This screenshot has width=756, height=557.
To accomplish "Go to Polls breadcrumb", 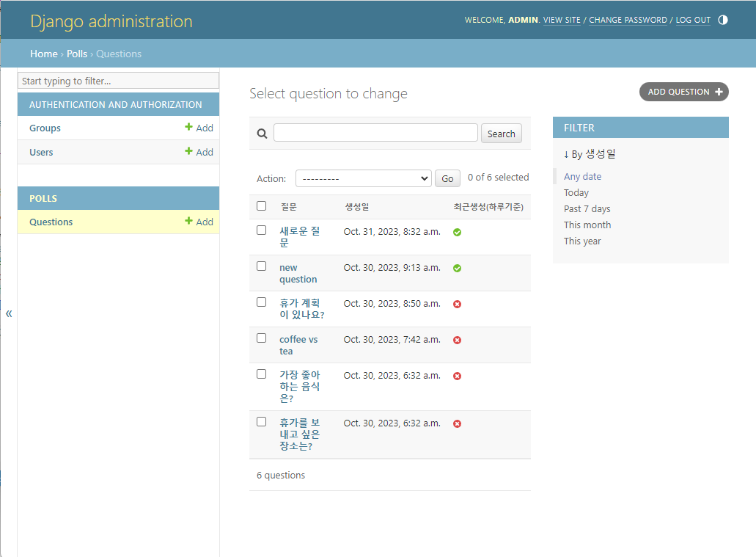I will [x=77, y=54].
